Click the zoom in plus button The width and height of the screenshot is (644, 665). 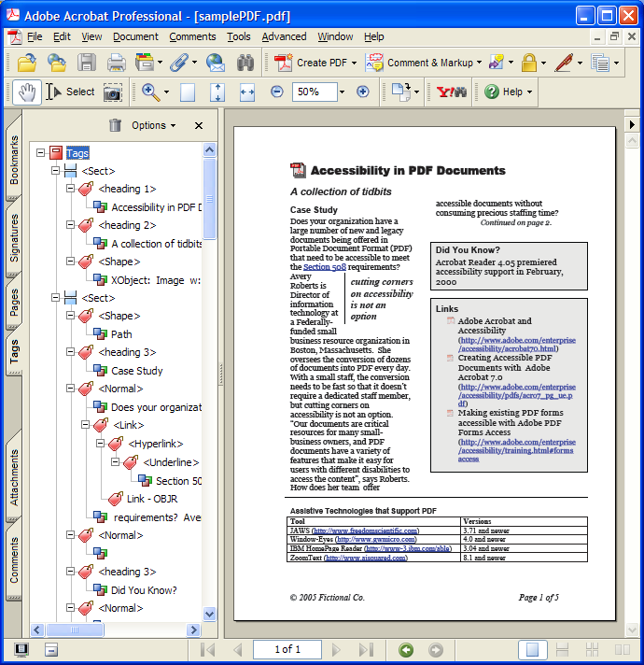click(363, 92)
